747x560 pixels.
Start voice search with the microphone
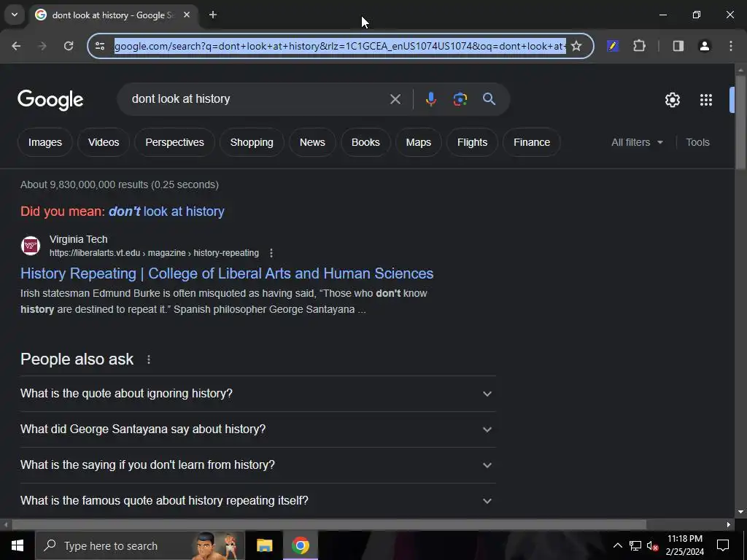point(430,99)
